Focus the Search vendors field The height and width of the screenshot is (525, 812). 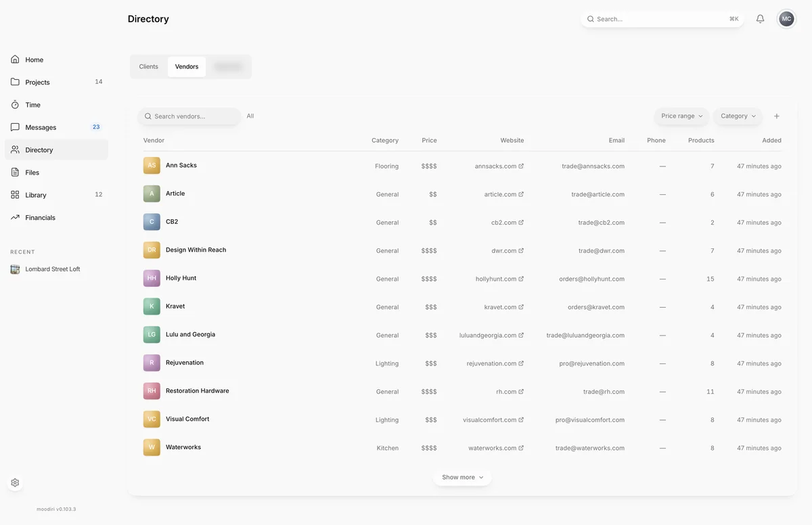[189, 116]
